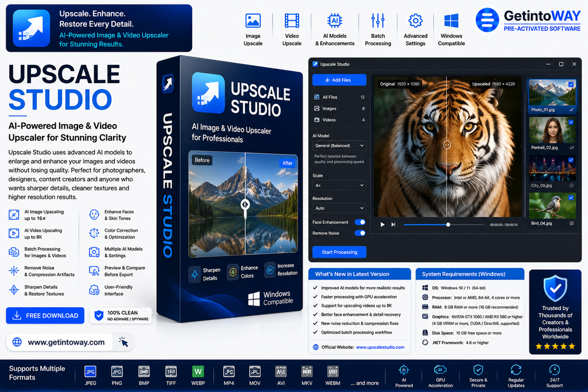Click the WEBP format icon
588x392 pixels.
(198, 372)
